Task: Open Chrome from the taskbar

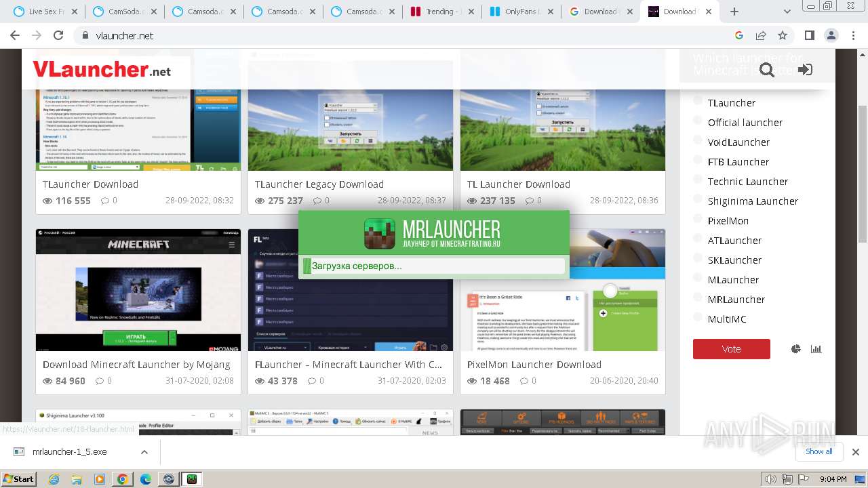Action: 122,479
